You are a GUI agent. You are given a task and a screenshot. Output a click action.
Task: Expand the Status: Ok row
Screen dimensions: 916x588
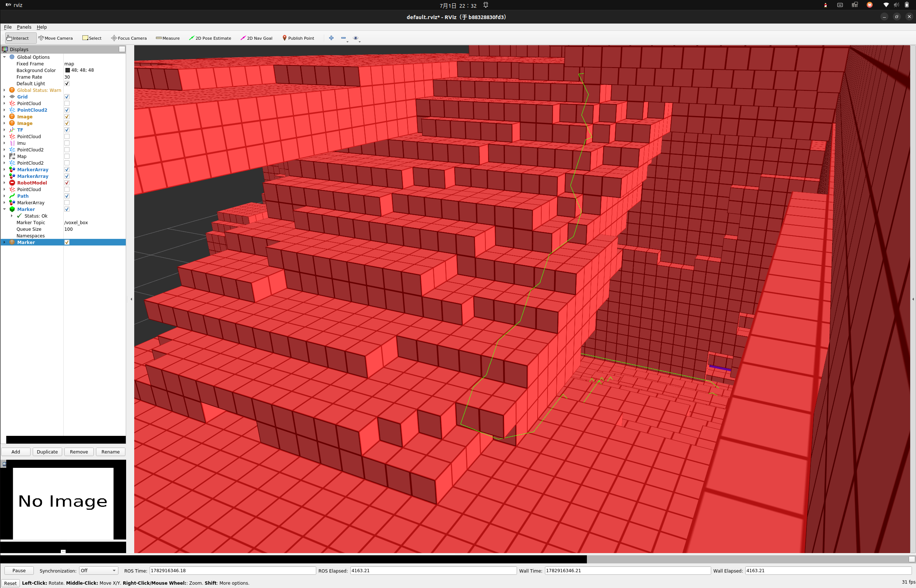[12, 216]
